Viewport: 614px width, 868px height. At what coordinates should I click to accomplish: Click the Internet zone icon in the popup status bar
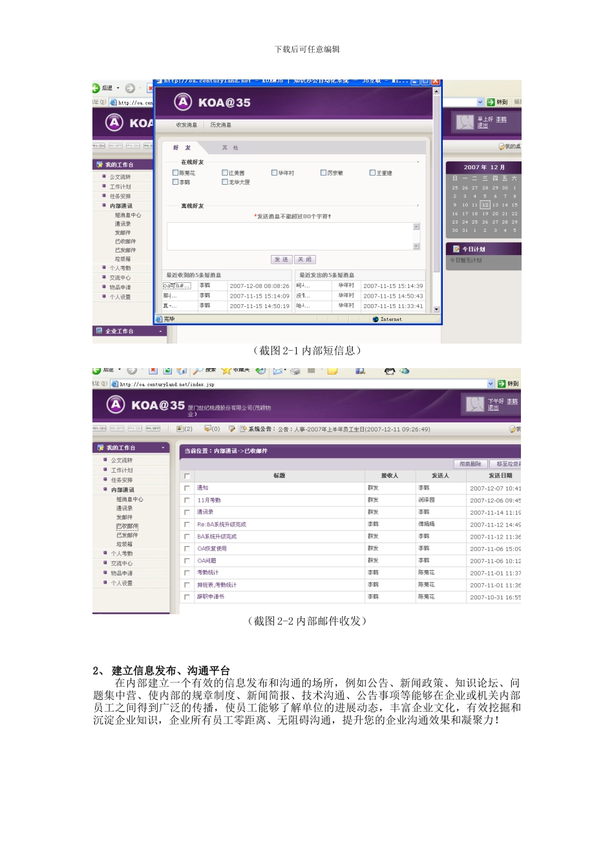point(376,319)
